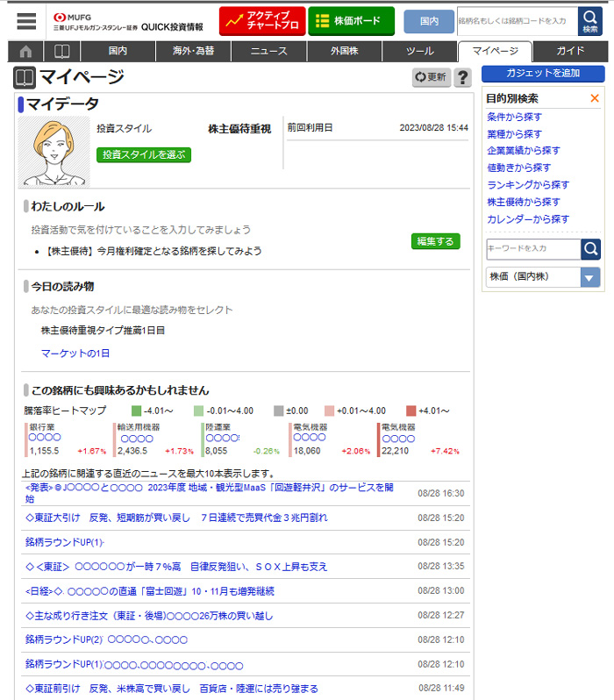Image resolution: width=614 pixels, height=700 pixels.
Task: Switch to the ニュース tab
Action: click(268, 51)
